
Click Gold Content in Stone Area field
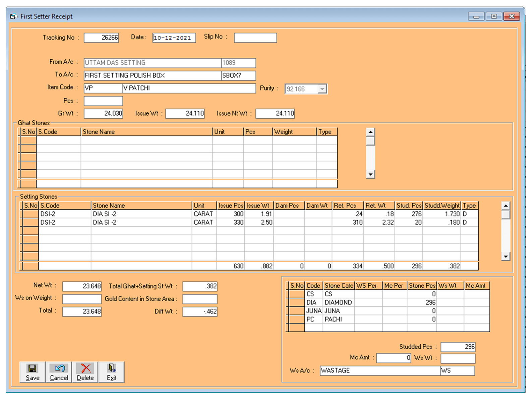point(200,299)
